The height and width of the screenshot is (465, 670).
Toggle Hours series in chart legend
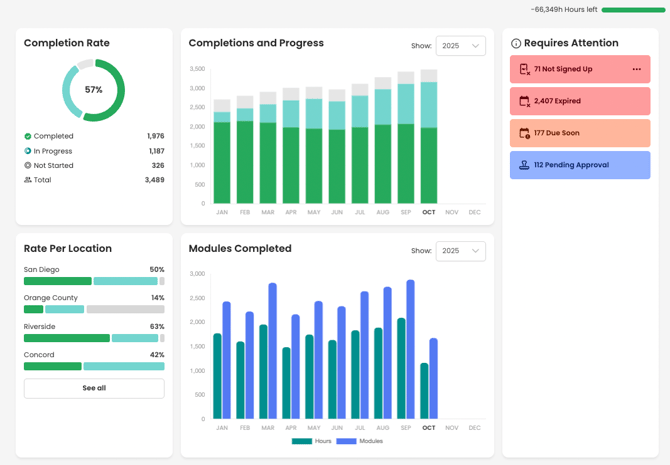tap(312, 441)
